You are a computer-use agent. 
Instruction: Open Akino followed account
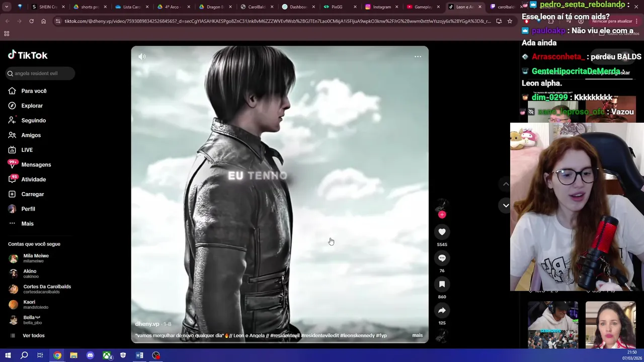coord(30,274)
